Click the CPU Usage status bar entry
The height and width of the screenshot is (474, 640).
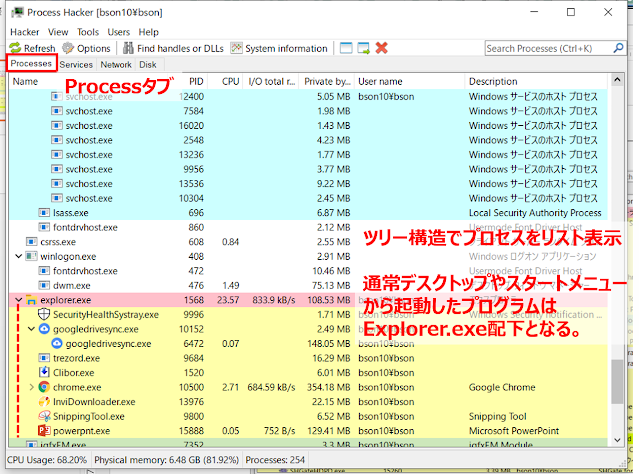[47, 460]
